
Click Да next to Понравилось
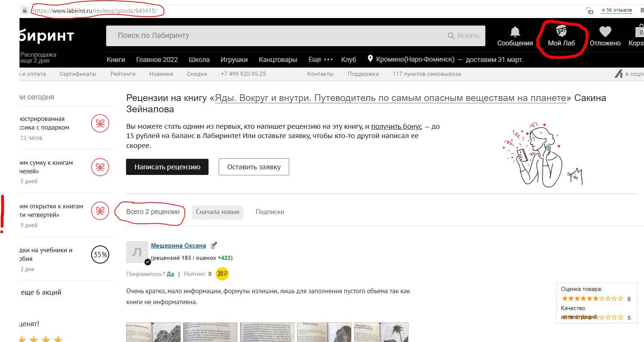point(170,274)
